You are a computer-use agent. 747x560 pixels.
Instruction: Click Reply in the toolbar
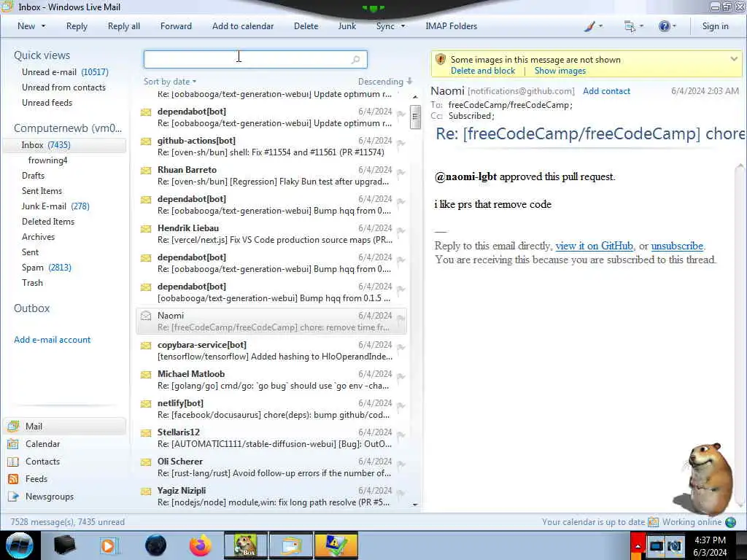tap(77, 26)
